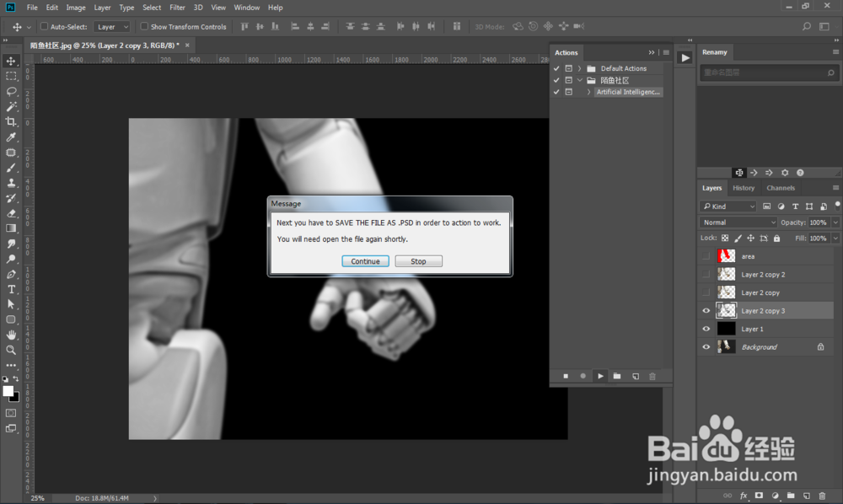Lock all layer attributes padlock icon
Screen dimensions: 843x504
776,238
